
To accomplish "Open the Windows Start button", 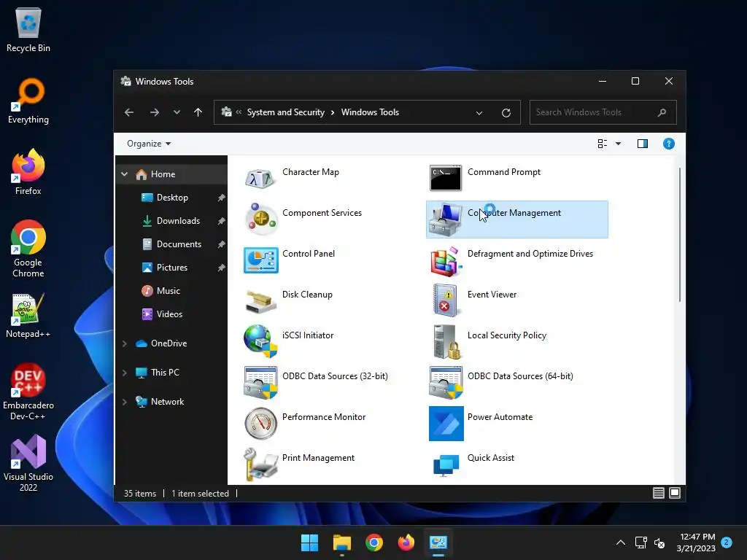I will [x=309, y=542].
